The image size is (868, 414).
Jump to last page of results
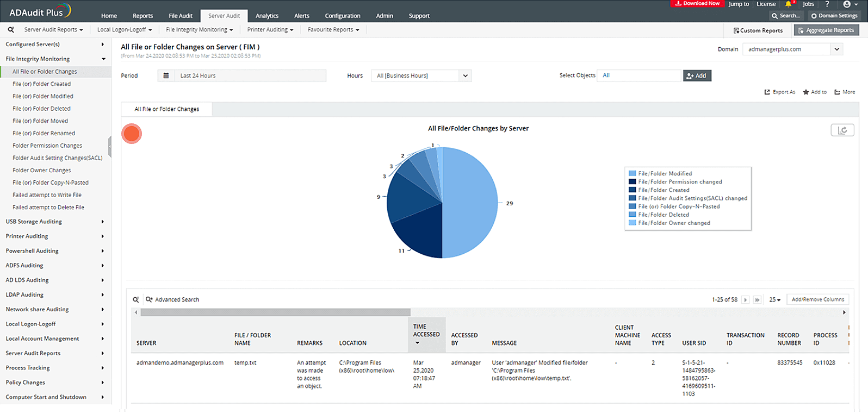pyautogui.click(x=757, y=300)
